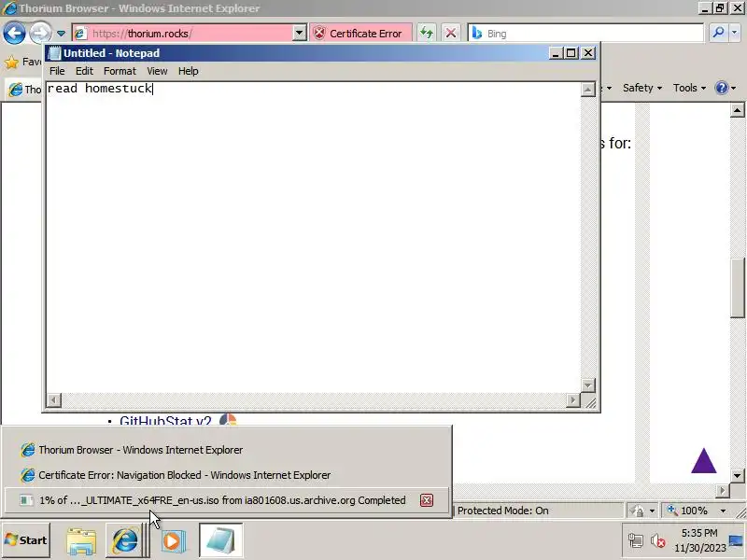Image resolution: width=747 pixels, height=560 pixels.
Task: Open the Favorites star
Action: pyautogui.click(x=11, y=62)
